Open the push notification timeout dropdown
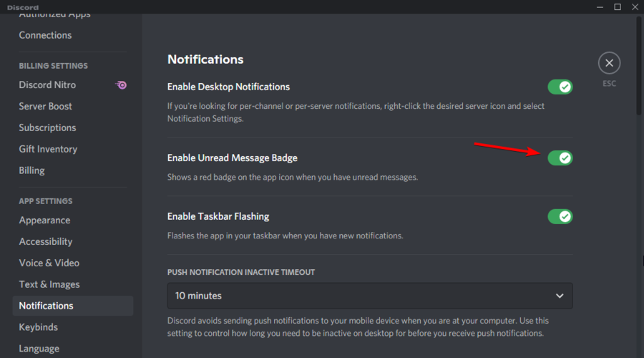 point(369,296)
